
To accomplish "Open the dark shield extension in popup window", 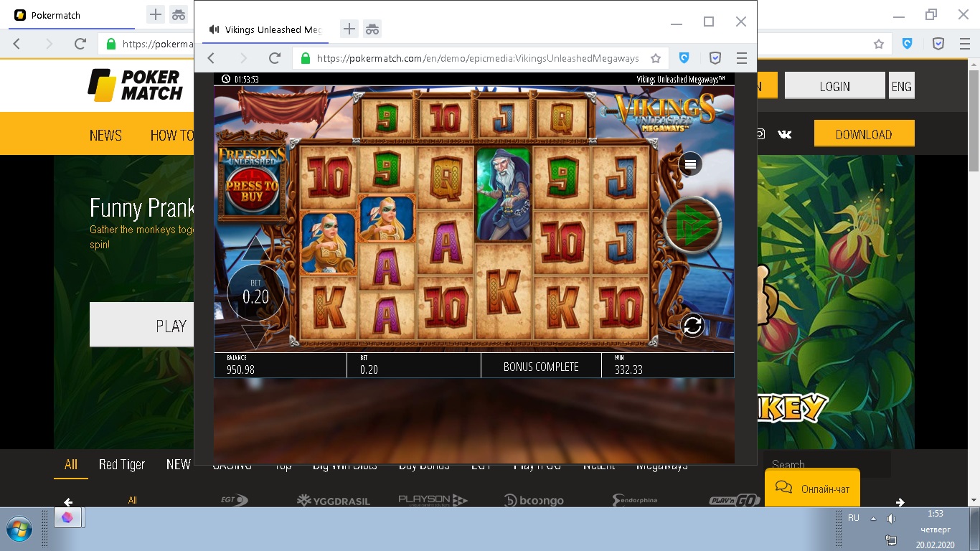I will tap(715, 58).
